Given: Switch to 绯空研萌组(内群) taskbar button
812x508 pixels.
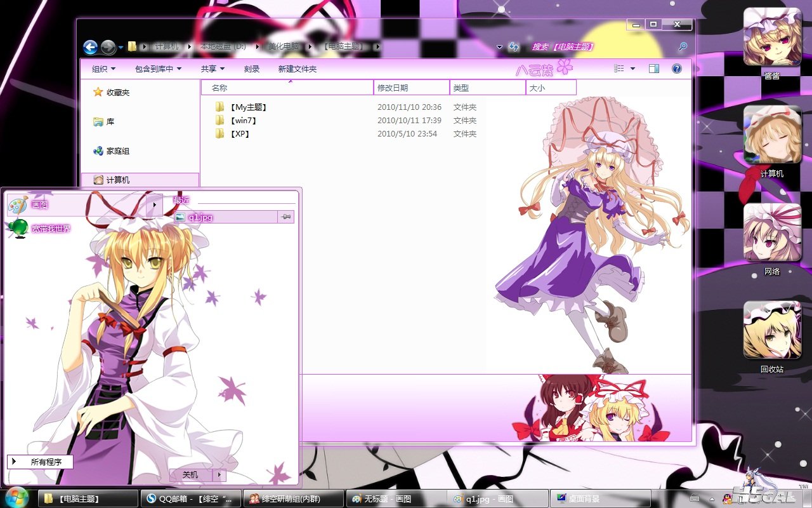Looking at the screenshot, I should (x=293, y=498).
